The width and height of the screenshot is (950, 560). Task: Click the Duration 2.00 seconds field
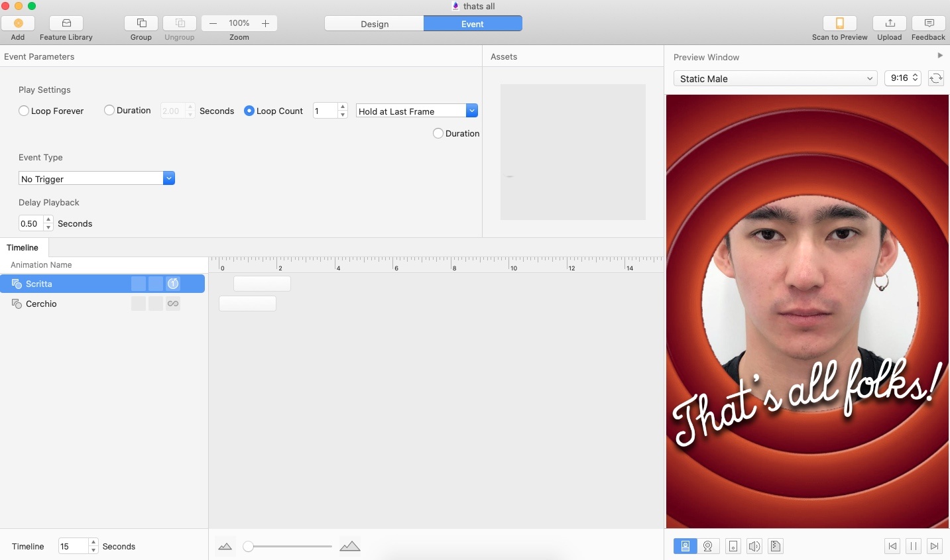click(172, 111)
